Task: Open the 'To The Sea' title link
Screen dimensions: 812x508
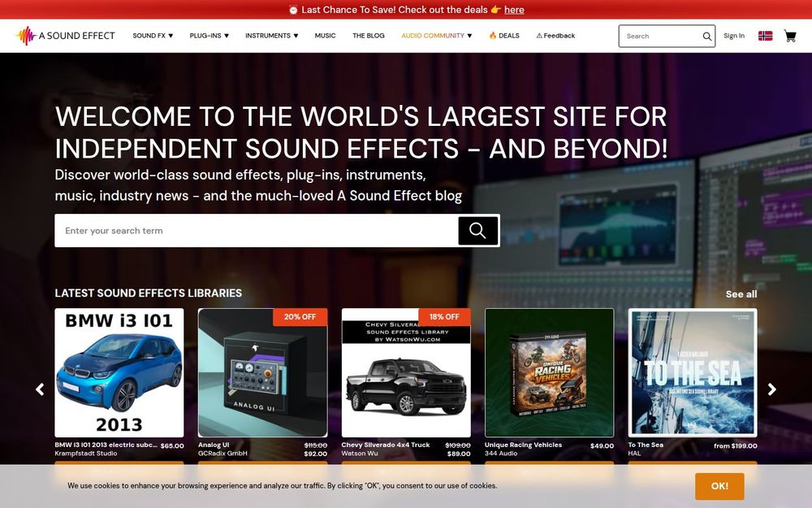Action: tap(646, 445)
